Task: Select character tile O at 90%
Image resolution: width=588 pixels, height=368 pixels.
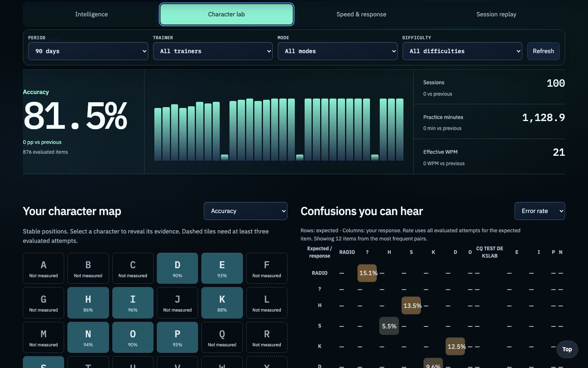Action: pos(133,337)
